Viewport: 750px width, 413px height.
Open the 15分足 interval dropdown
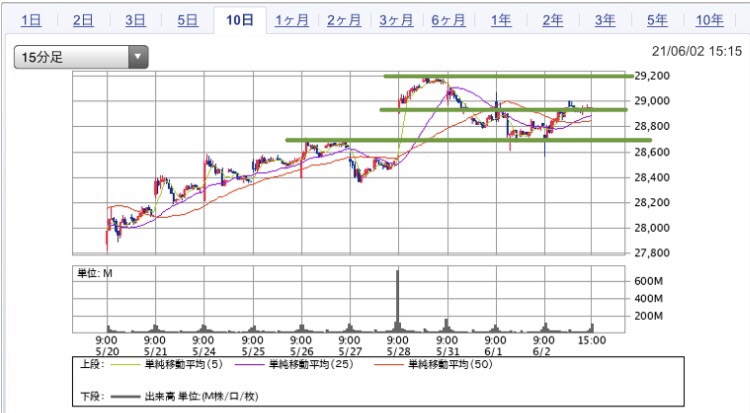(81, 57)
